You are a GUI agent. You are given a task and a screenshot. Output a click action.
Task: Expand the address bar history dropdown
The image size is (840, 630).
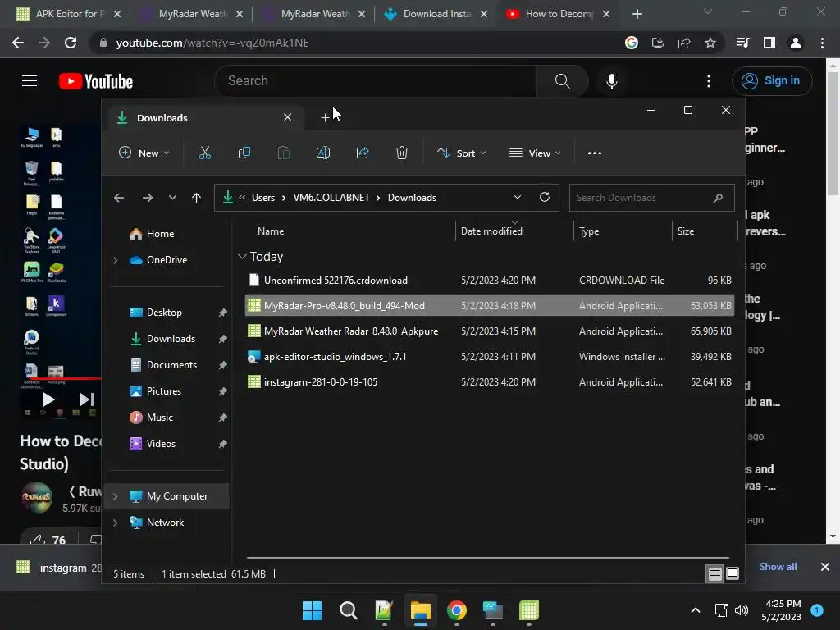(518, 197)
